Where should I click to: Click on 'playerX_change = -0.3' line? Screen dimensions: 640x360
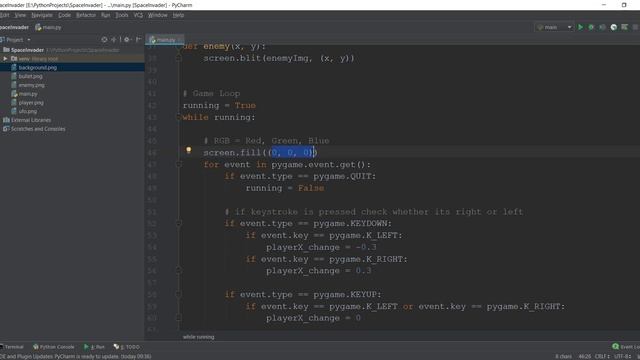tap(321, 247)
